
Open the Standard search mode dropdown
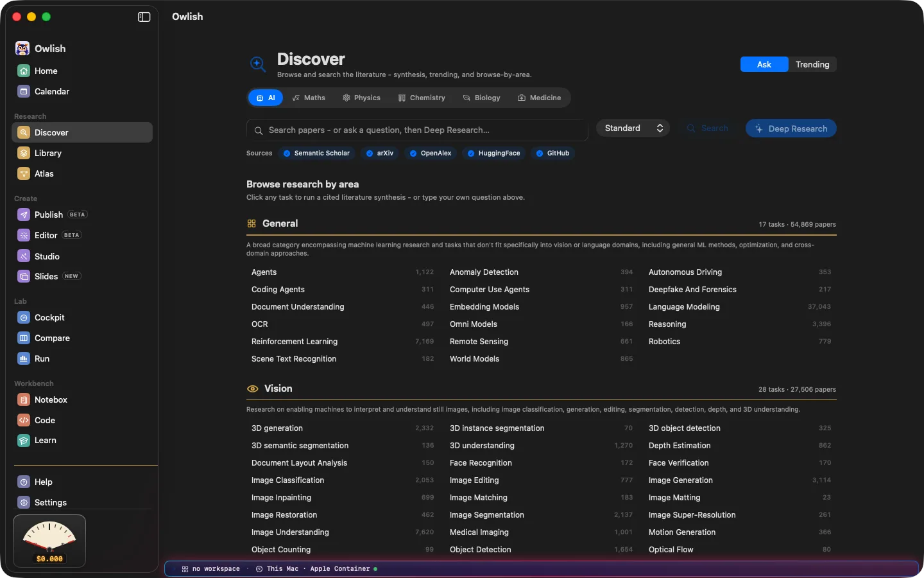click(x=633, y=128)
